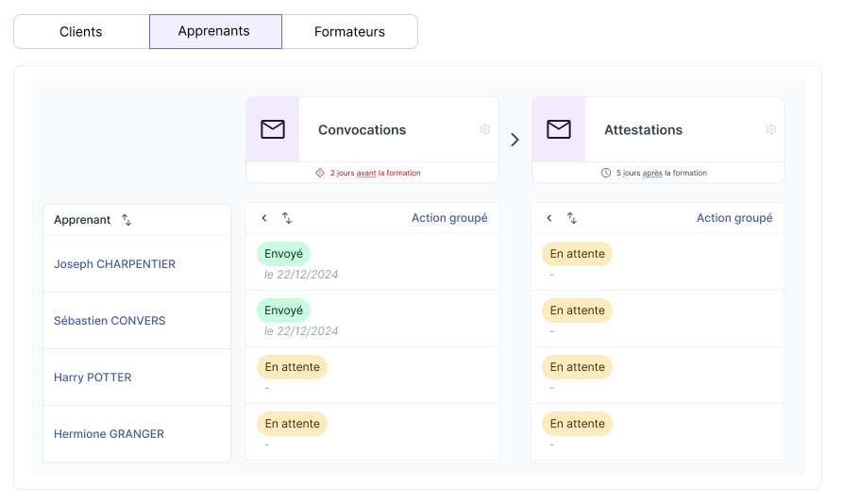Click Harry POTTER's Attestations En attente badge
This screenshot has width=843, height=504.
577,367
